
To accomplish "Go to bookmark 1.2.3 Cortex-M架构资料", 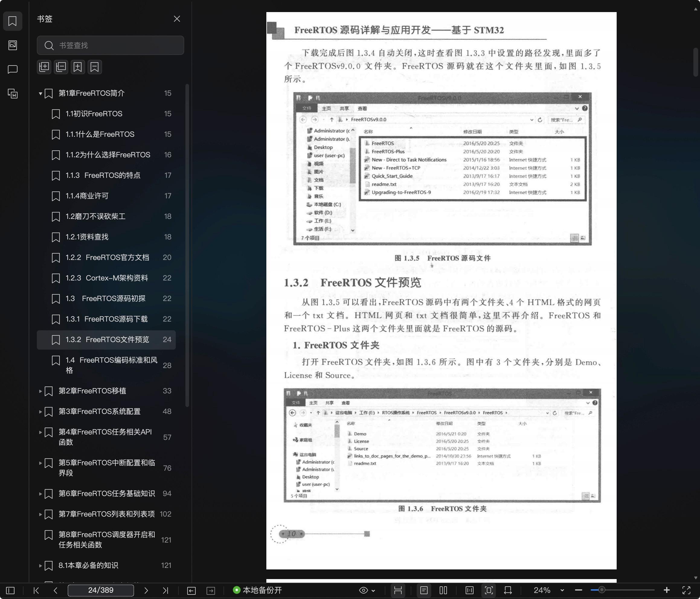I will coord(106,278).
